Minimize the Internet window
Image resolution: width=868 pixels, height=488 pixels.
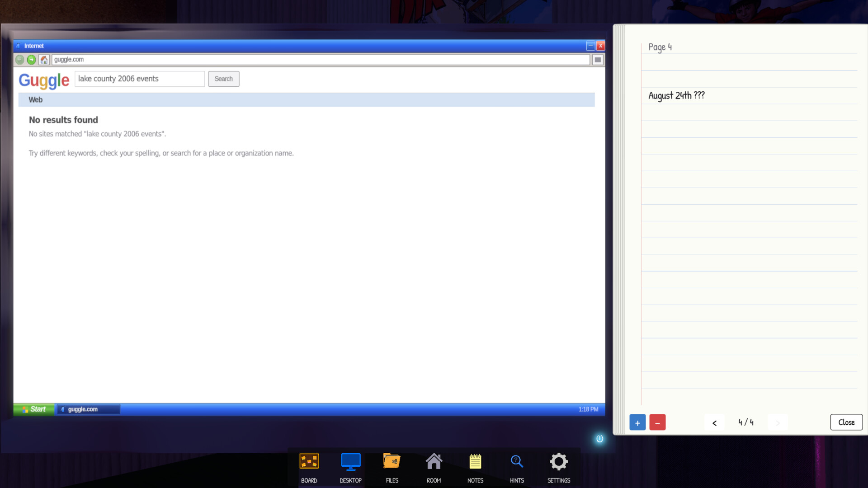[590, 46]
